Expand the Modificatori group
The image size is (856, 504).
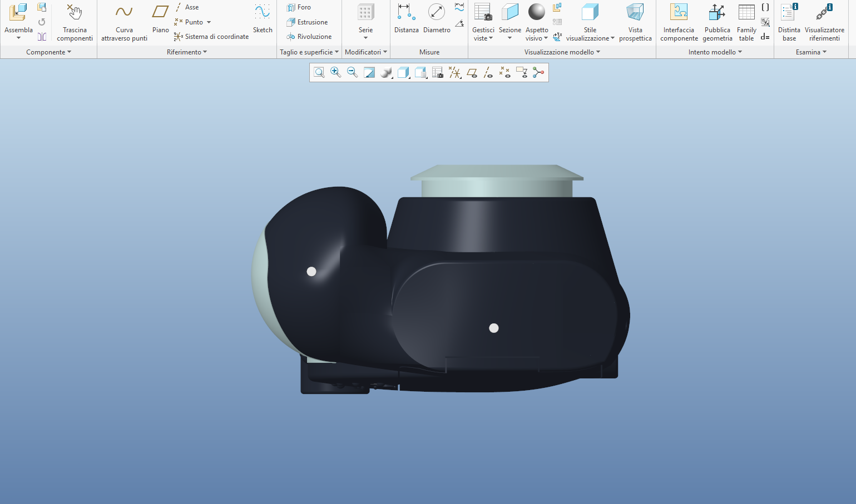click(x=366, y=52)
